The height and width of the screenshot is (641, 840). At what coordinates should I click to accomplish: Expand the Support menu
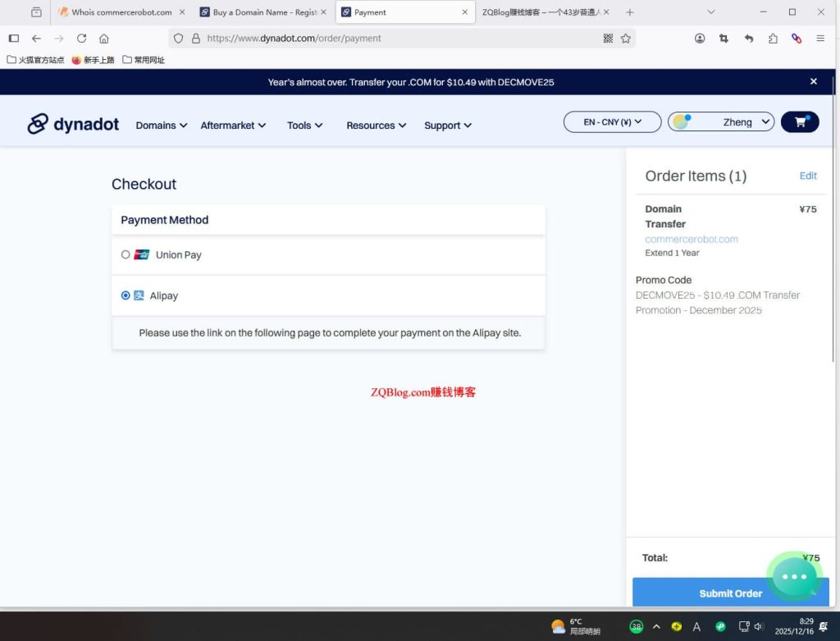(448, 125)
